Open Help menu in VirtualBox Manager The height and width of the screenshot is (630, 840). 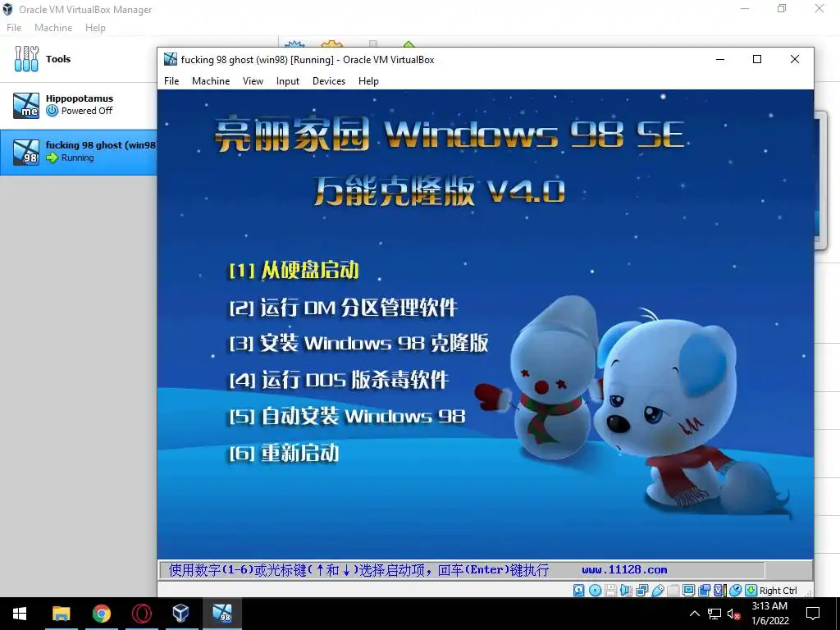point(95,28)
